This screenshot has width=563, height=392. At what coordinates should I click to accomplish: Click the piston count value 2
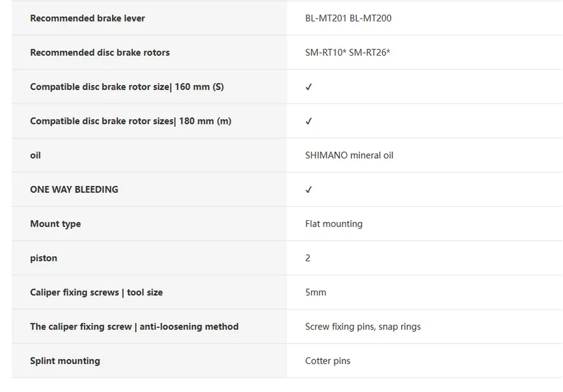tap(308, 258)
